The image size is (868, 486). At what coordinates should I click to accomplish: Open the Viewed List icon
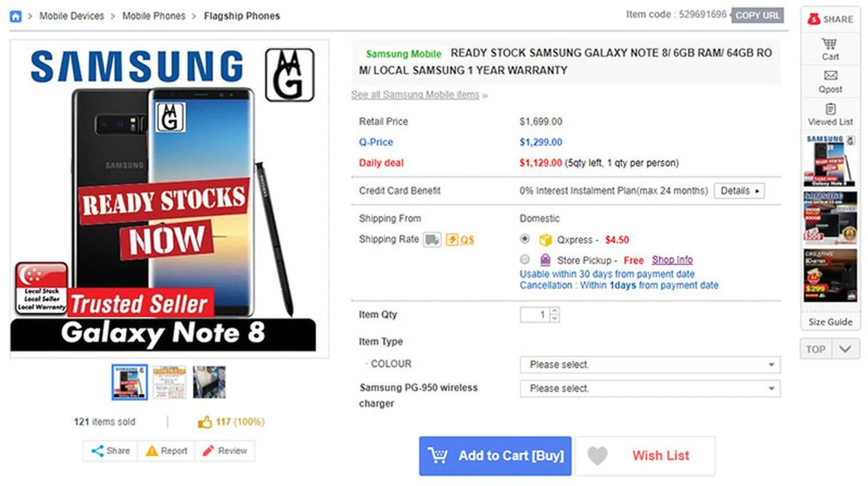click(830, 109)
